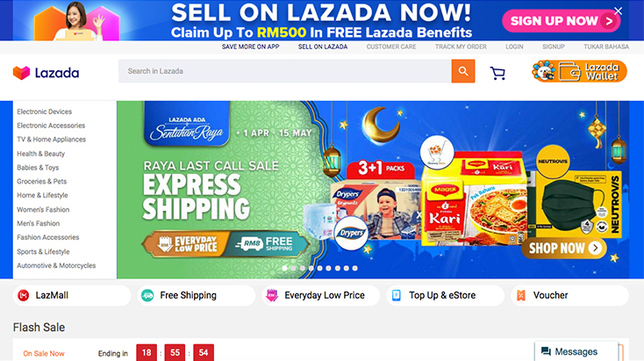
Task: Open the Tukar Bahasa language menu
Action: coord(606,47)
